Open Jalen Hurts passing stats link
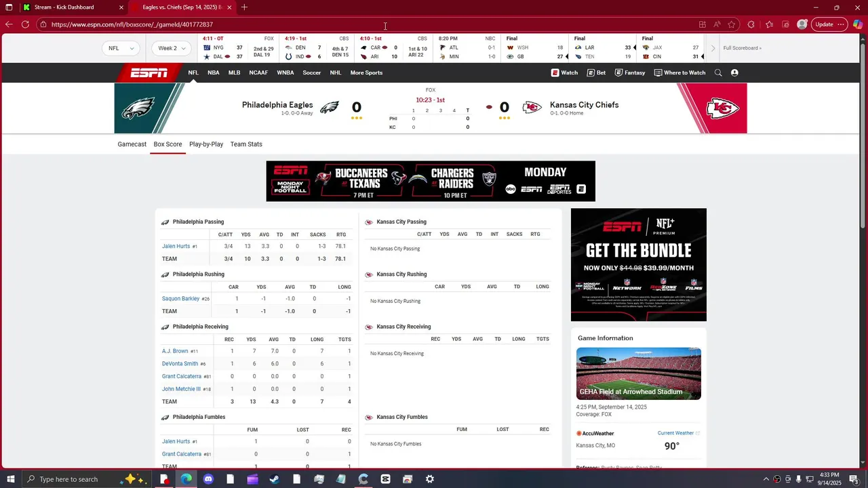 click(176, 246)
